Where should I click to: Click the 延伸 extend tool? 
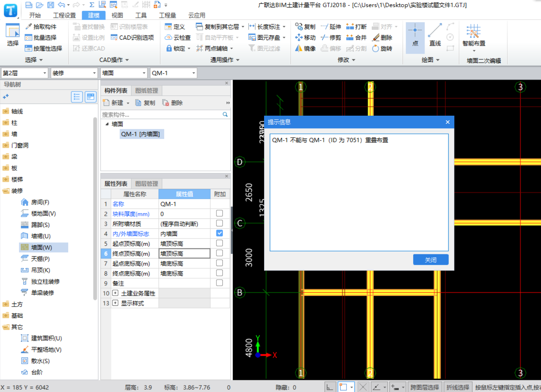coord(331,26)
